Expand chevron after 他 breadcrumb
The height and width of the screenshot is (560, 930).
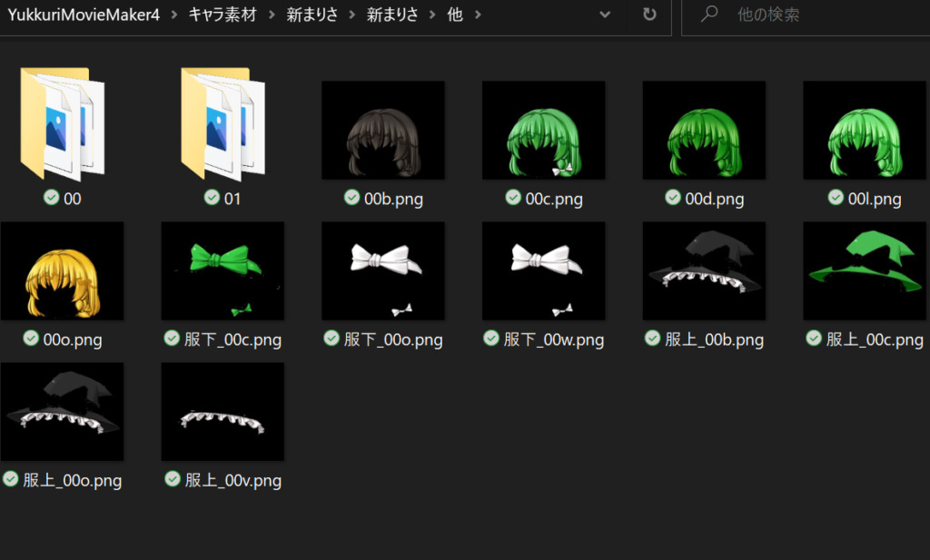coord(478,15)
